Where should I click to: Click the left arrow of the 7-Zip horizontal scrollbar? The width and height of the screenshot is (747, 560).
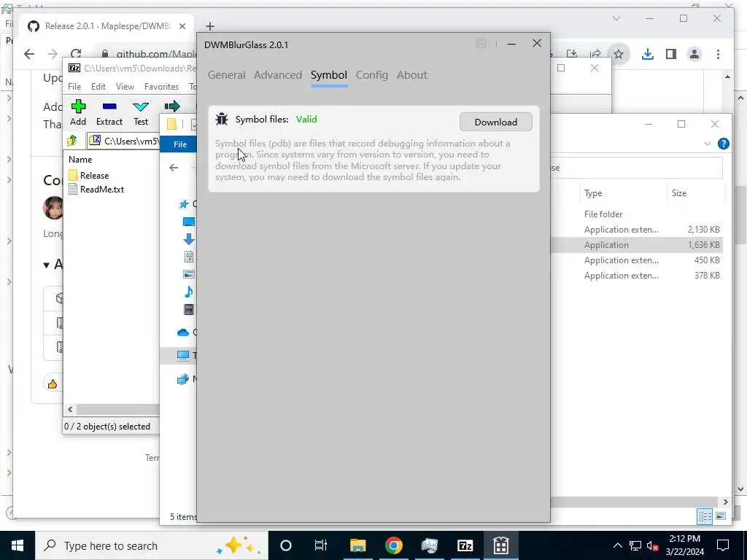tap(70, 410)
